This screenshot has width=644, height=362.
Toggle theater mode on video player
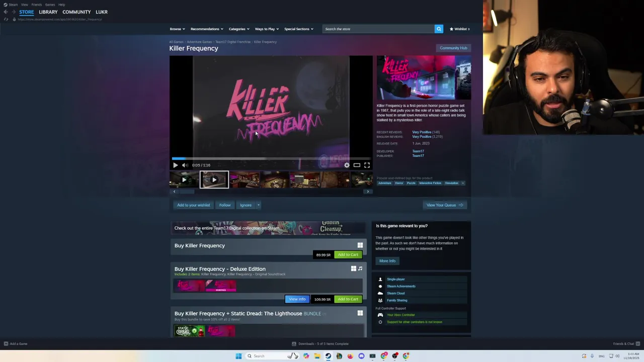[x=357, y=165]
